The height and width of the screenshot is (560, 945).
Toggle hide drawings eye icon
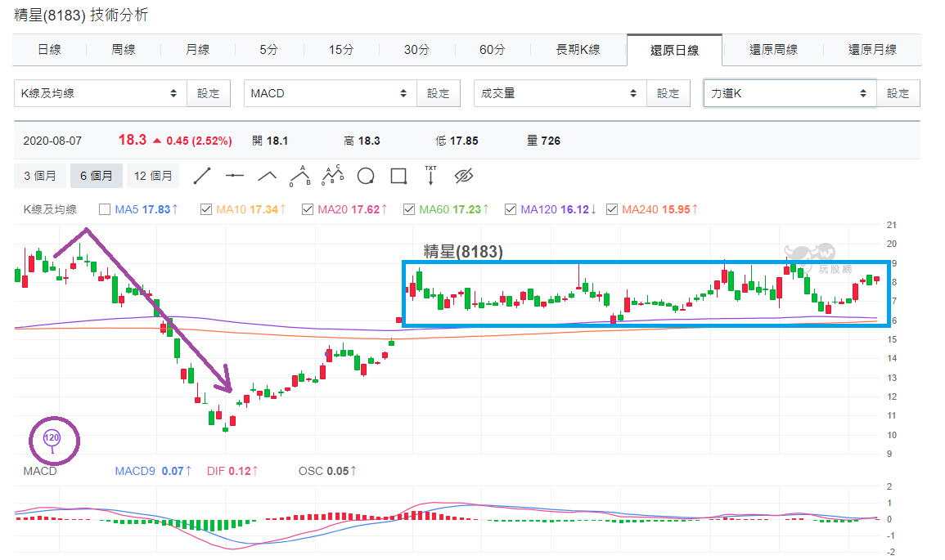pos(463,176)
